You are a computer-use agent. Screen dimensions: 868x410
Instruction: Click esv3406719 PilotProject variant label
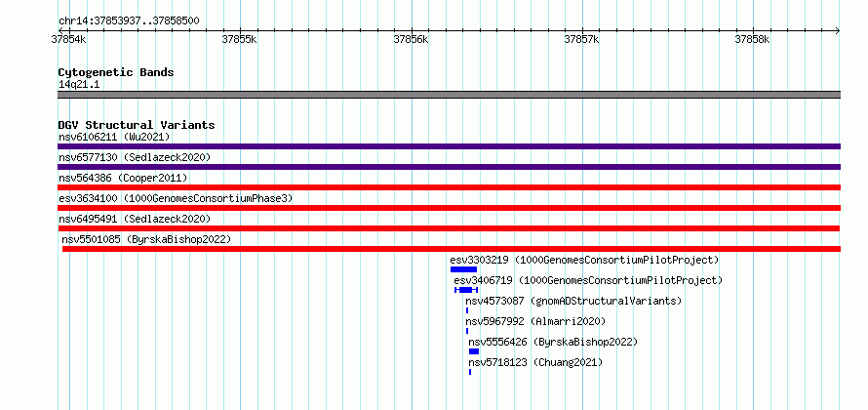point(588,280)
